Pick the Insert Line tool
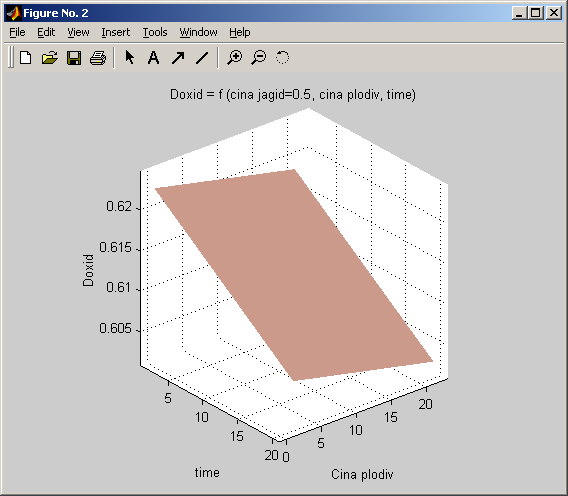This screenshot has height=496, width=568. point(202,58)
